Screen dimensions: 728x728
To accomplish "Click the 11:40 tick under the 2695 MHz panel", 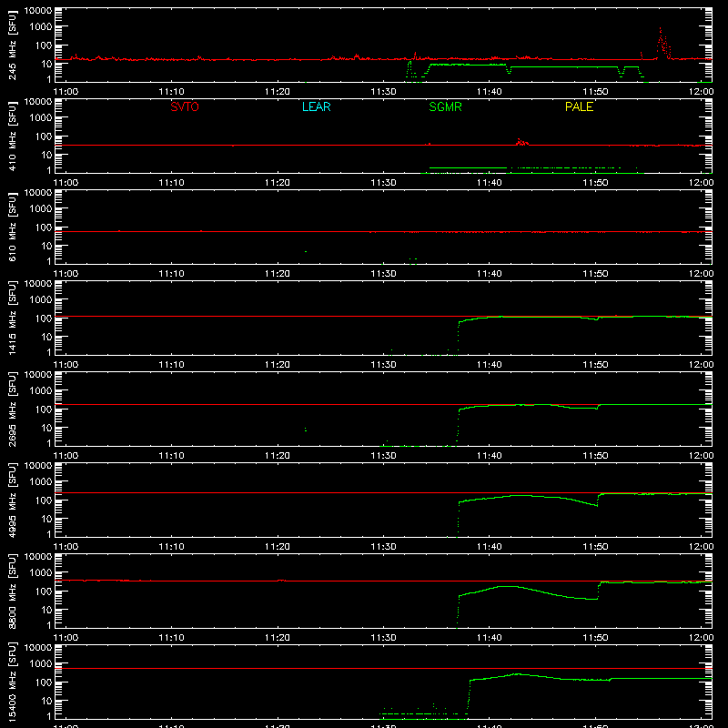I will [x=490, y=456].
